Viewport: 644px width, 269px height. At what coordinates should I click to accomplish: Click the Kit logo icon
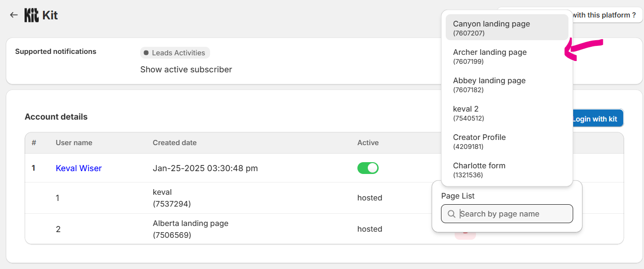point(31,15)
